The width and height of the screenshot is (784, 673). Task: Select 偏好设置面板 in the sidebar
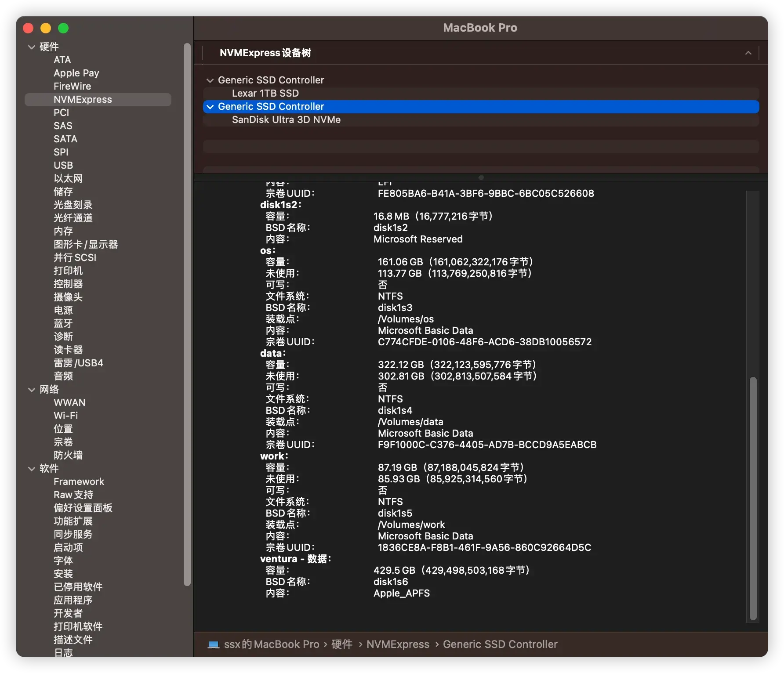click(x=83, y=508)
